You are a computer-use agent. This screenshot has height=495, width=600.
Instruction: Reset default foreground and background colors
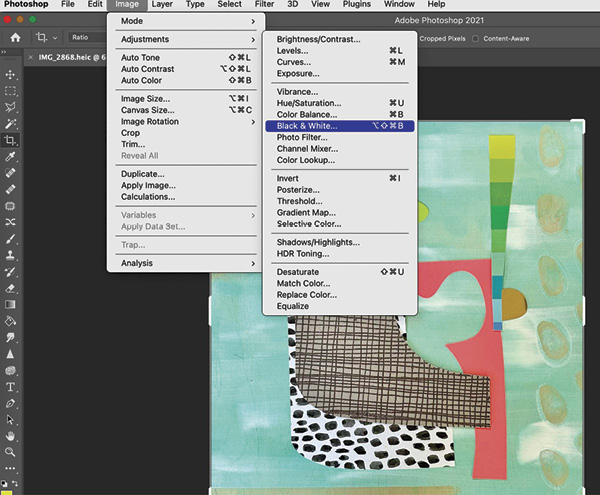click(x=4, y=483)
